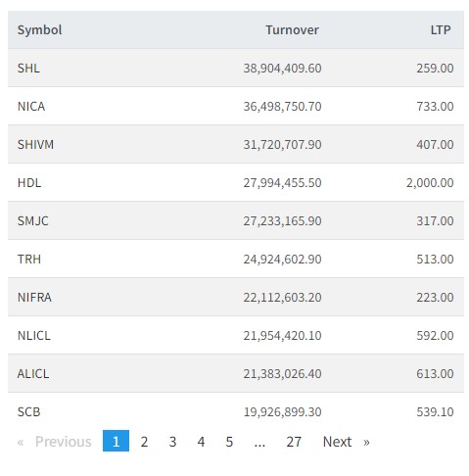The image size is (469, 476).
Task: Click the Previous pagination link
Action: (x=64, y=442)
